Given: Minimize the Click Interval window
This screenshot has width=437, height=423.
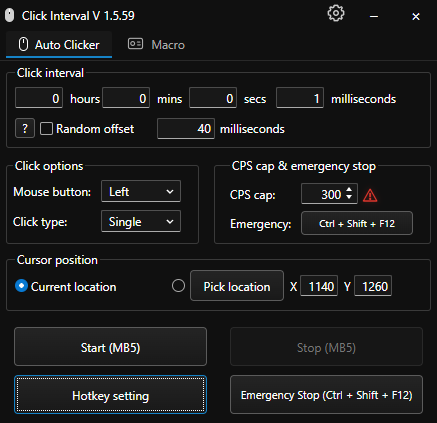Looking at the screenshot, I should 374,16.
